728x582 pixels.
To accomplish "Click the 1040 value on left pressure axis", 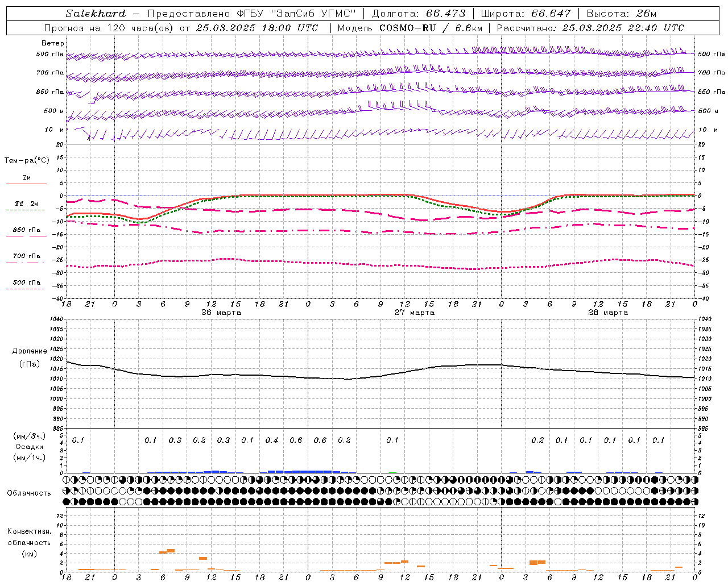I will (x=56, y=319).
